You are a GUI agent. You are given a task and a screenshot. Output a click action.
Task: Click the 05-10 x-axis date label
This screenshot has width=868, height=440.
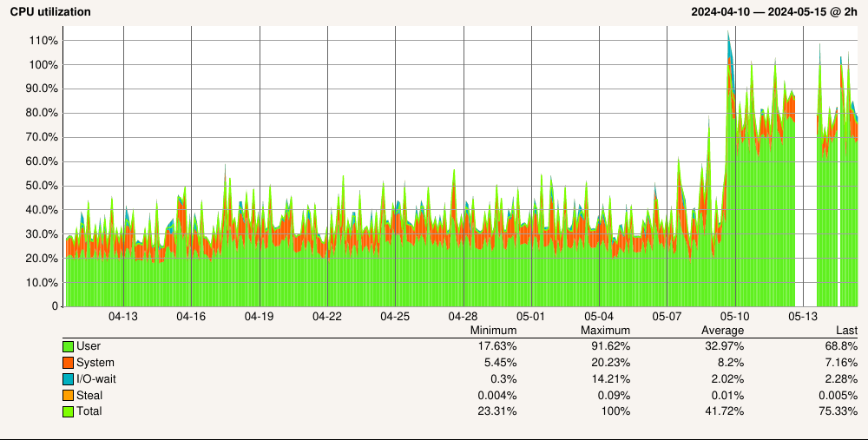coord(735,317)
